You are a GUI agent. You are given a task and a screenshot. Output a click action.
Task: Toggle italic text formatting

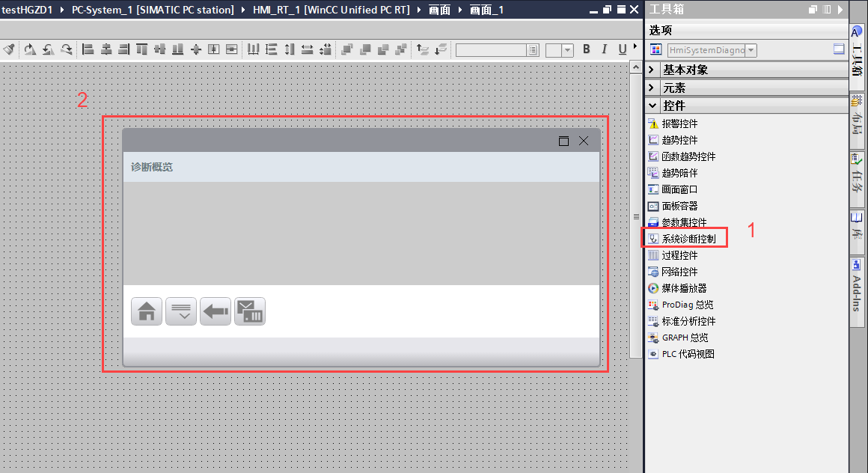pos(605,49)
